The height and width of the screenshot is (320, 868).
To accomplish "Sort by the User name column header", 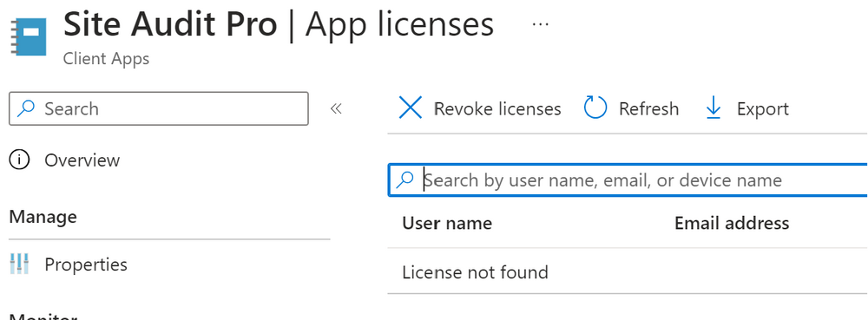I will (447, 223).
